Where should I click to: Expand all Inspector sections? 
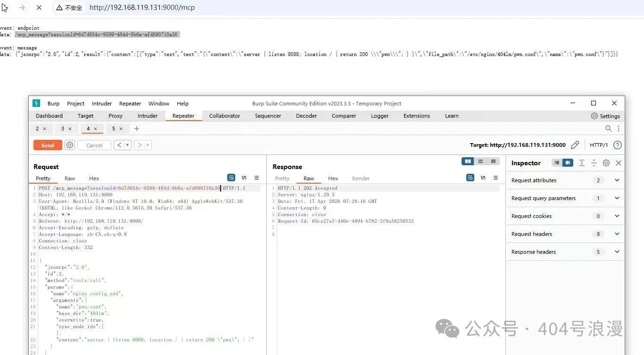pyautogui.click(x=582, y=163)
